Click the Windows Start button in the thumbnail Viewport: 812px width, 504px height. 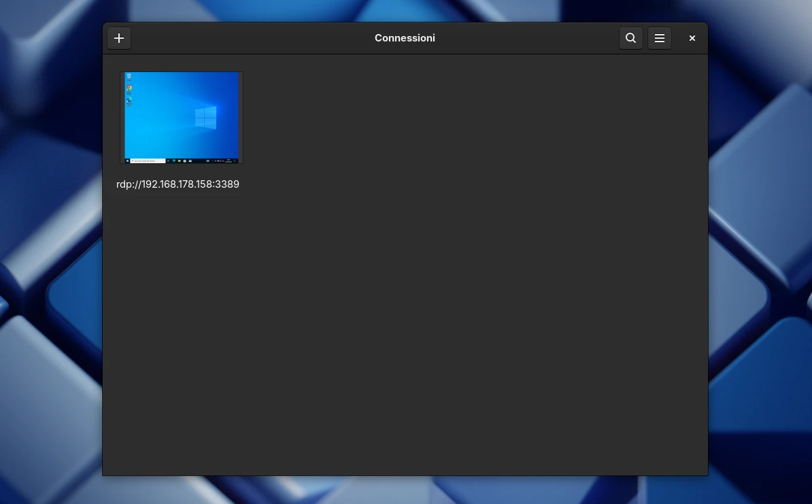click(x=127, y=161)
